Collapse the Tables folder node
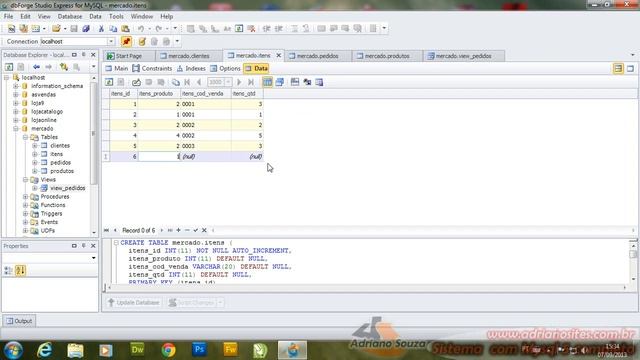The image size is (640, 360). (x=25, y=137)
